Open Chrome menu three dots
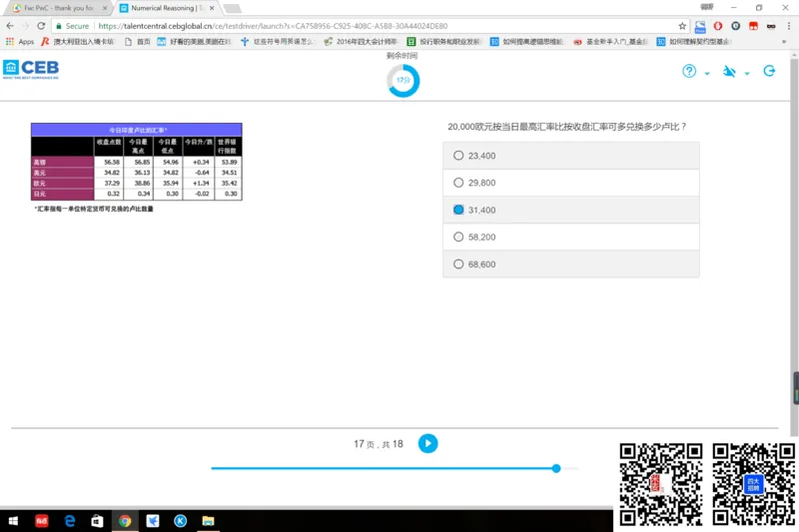 [789, 26]
